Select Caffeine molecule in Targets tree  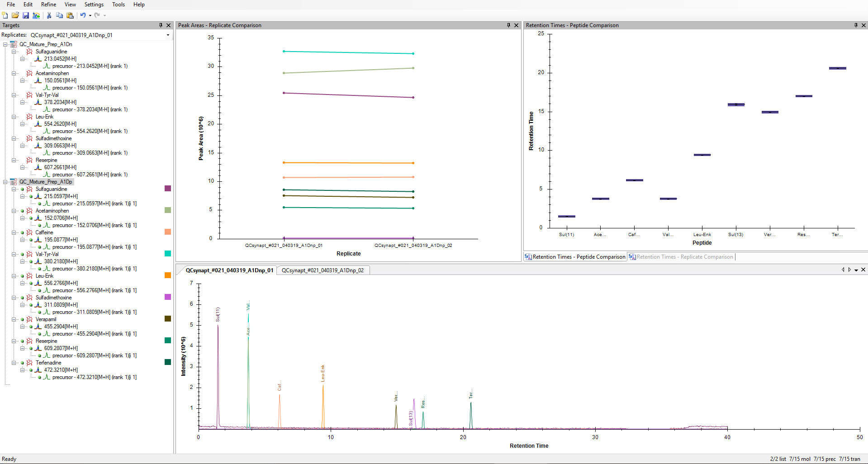(44, 232)
